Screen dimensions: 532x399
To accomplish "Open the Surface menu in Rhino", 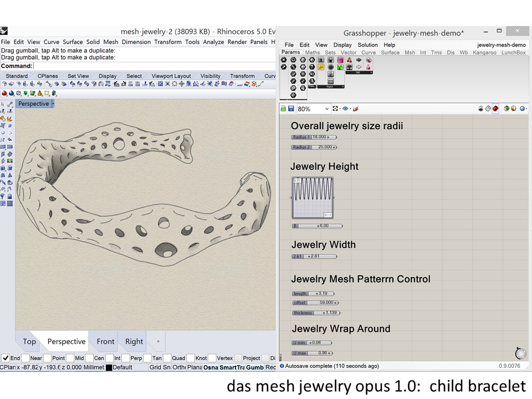I will (72, 42).
